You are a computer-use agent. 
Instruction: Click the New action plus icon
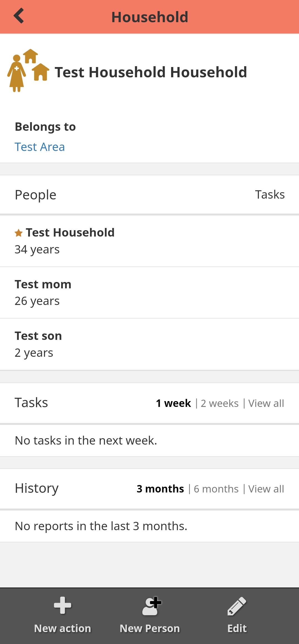pyautogui.click(x=63, y=605)
